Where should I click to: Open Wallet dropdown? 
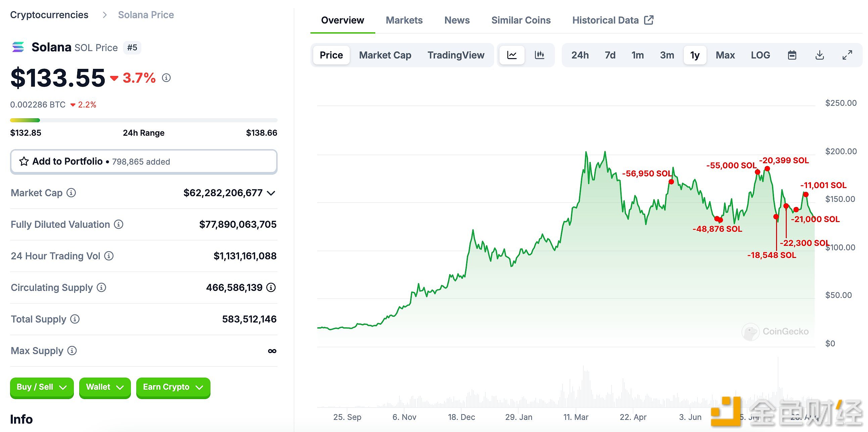[x=105, y=387]
